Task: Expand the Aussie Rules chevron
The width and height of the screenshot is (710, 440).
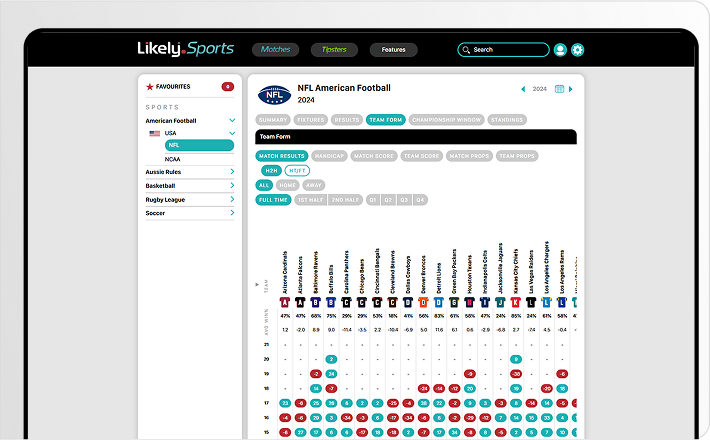Action: coord(232,172)
